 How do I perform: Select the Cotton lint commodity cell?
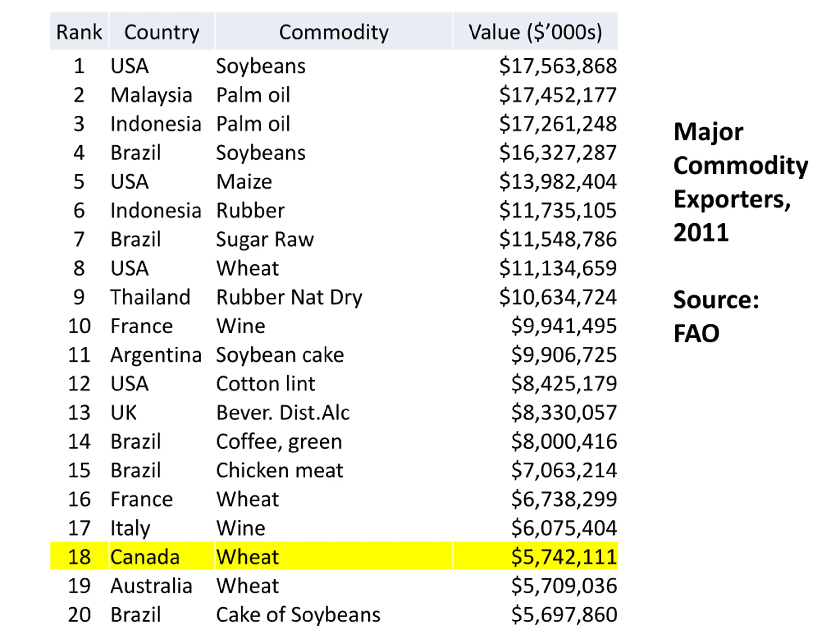pyautogui.click(x=265, y=384)
